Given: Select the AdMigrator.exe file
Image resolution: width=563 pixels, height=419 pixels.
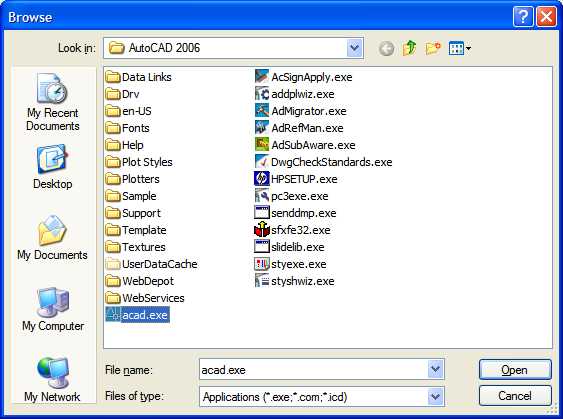Looking at the screenshot, I should click(x=301, y=111).
